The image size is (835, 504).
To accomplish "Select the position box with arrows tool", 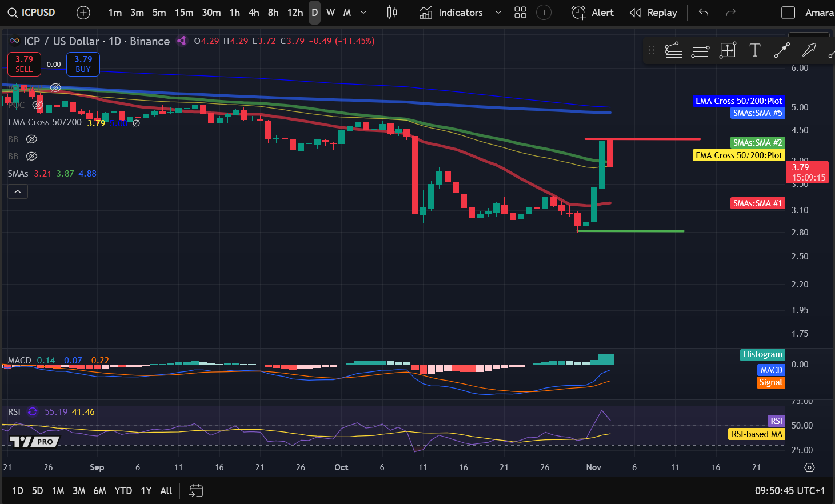I will (728, 50).
